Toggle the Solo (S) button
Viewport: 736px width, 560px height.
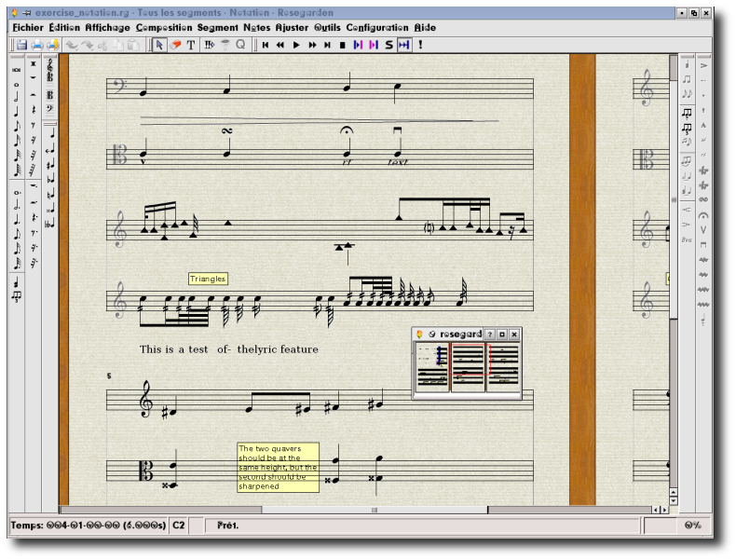(388, 45)
